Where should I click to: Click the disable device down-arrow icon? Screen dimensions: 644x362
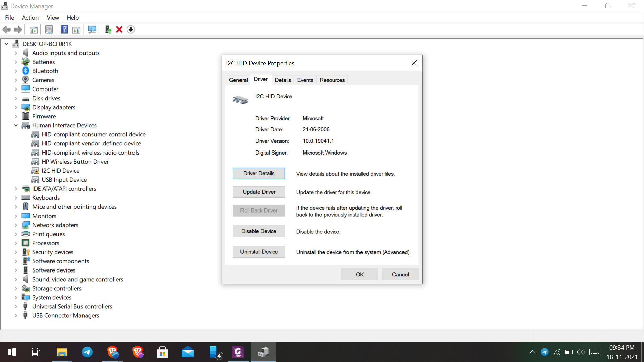(x=131, y=29)
